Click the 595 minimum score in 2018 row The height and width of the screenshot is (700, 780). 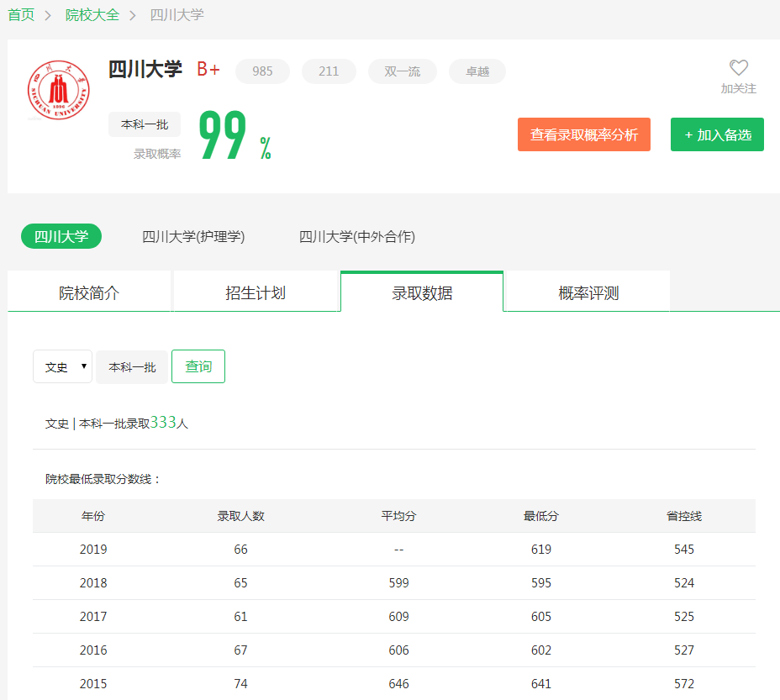click(540, 582)
